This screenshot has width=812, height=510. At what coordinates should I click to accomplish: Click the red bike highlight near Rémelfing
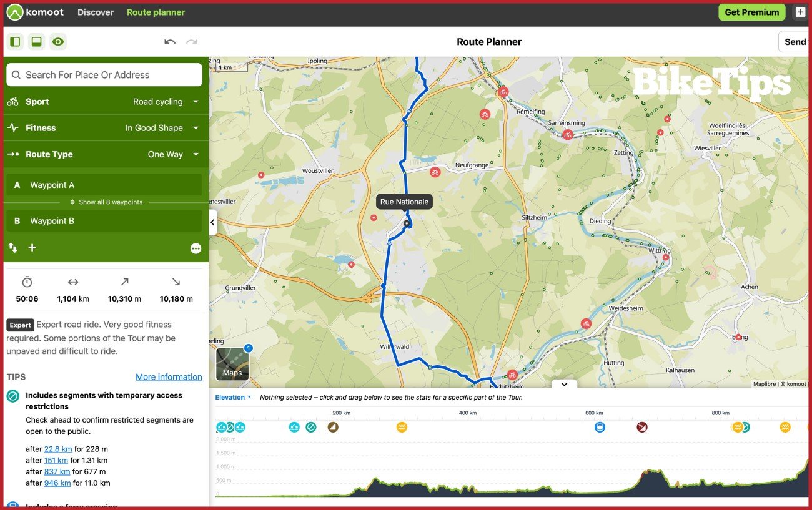point(503,92)
